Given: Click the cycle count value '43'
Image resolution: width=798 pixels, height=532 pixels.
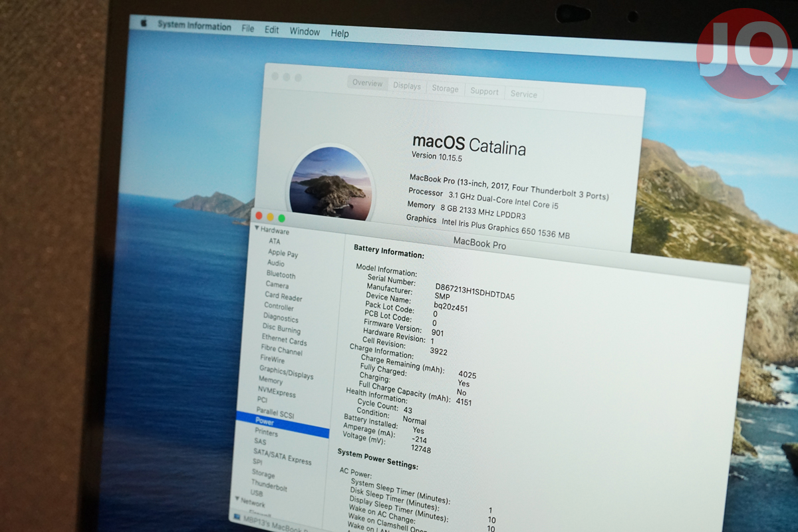Looking at the screenshot, I should pyautogui.click(x=408, y=410).
